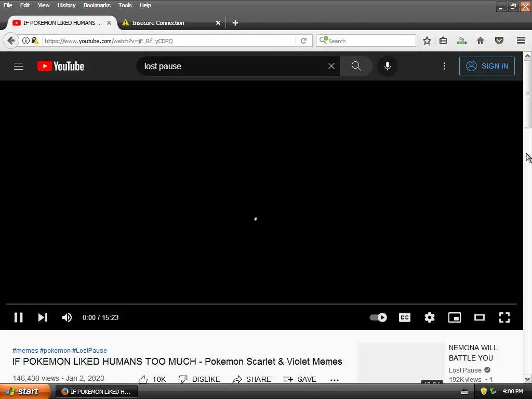Screen dimensions: 532x399
Task: Follow the #LostPause hashtag link
Action: (x=89, y=351)
